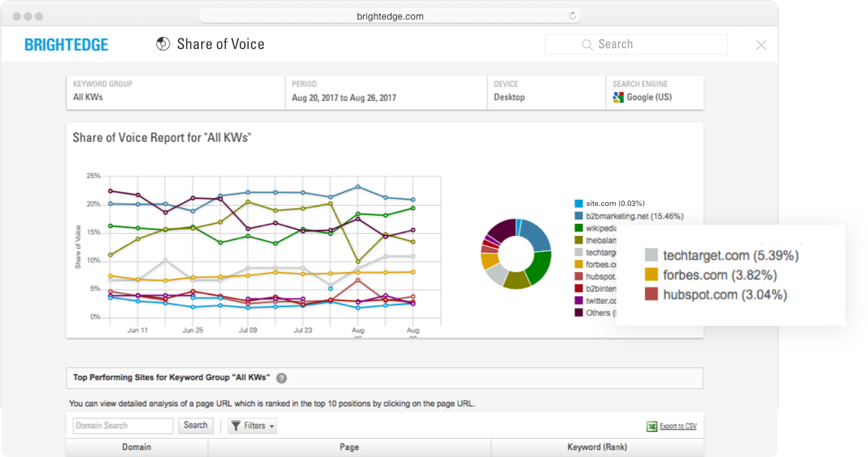Click the Domain Search input field
Image resolution: width=868 pixels, height=457 pixels.
tap(123, 426)
